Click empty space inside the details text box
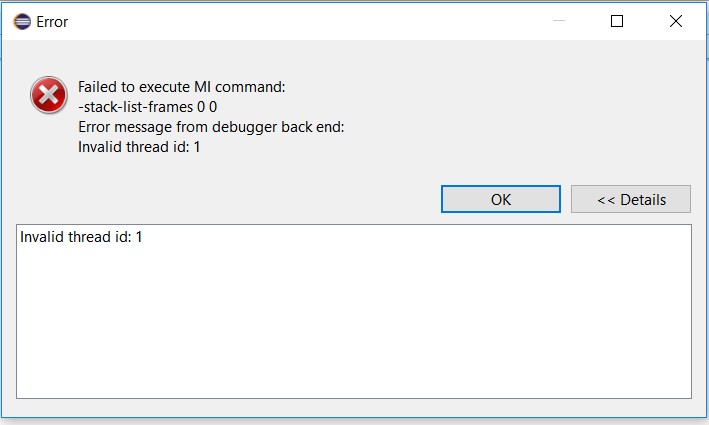The height and width of the screenshot is (425, 709). 350,320
